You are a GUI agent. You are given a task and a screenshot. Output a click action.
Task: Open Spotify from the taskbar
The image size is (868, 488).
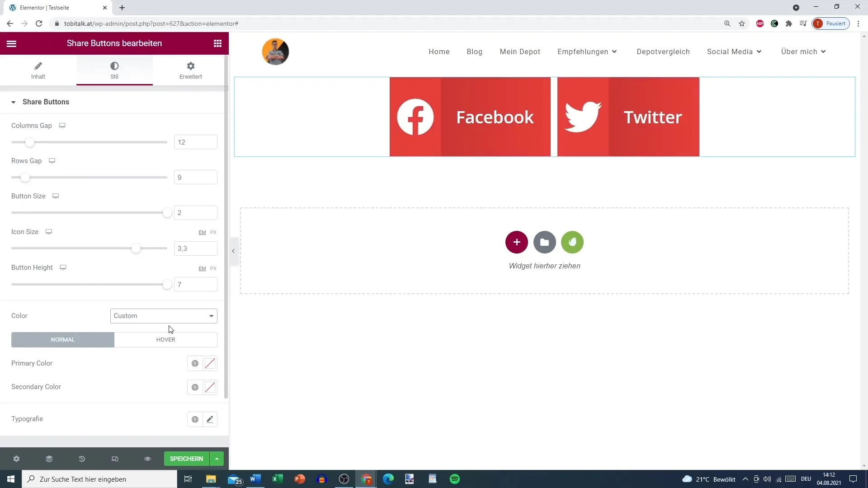(455, 479)
